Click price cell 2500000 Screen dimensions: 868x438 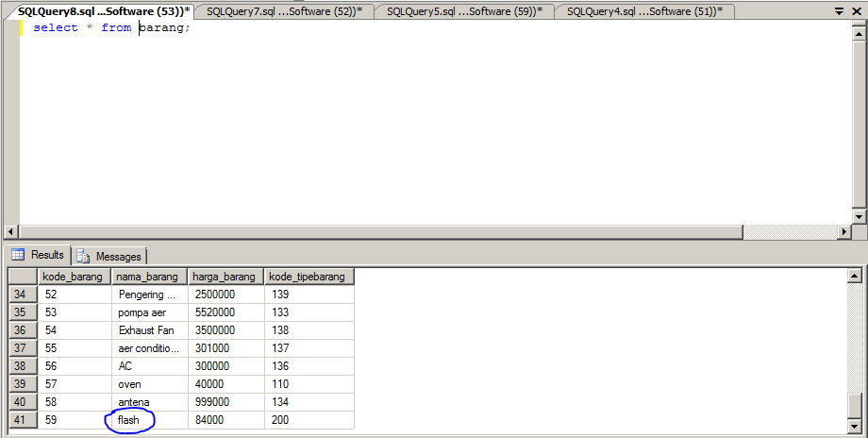[x=225, y=295]
